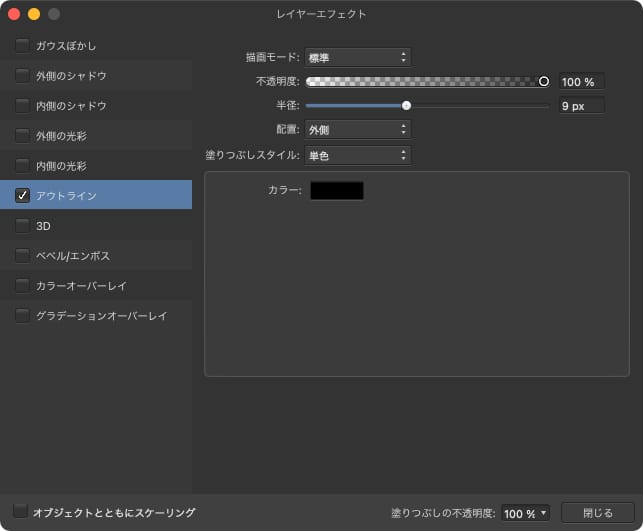Uncheck the アウトライン effect checkbox
This screenshot has height=531, width=643.
pyautogui.click(x=22, y=195)
